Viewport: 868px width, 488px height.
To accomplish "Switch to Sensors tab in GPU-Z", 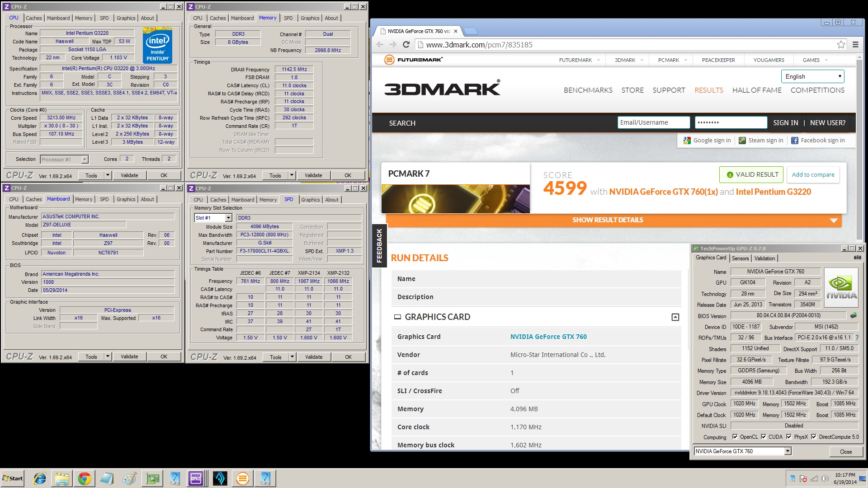I will 740,258.
